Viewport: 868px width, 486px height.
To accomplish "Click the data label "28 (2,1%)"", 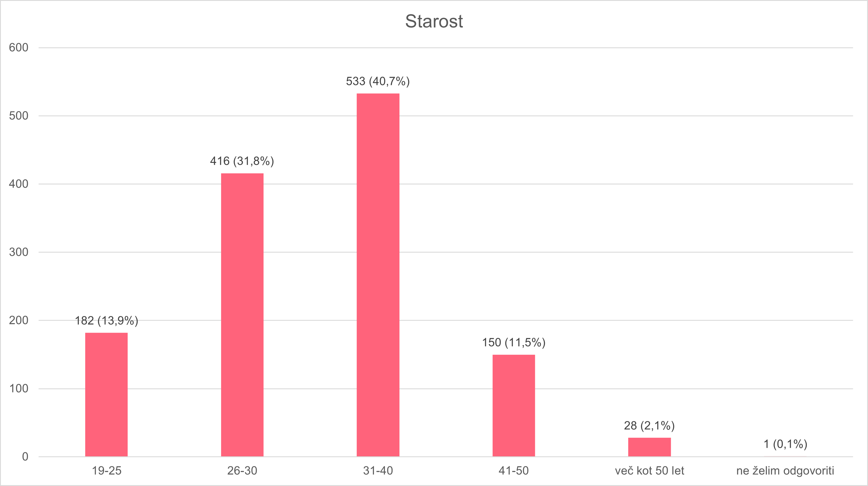I will [649, 426].
